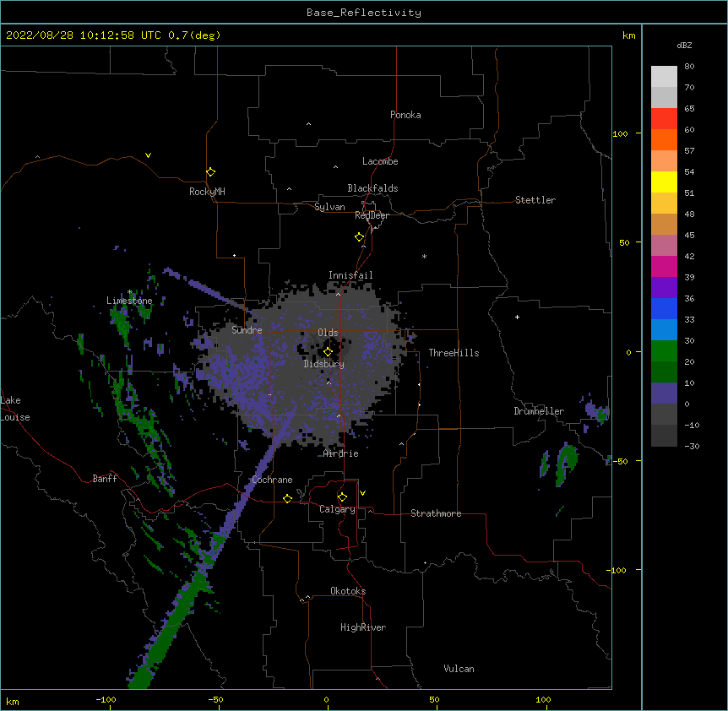Image resolution: width=728 pixels, height=711 pixels.
Task: Click the white plus marker north of Drumheller
Action: (x=517, y=317)
